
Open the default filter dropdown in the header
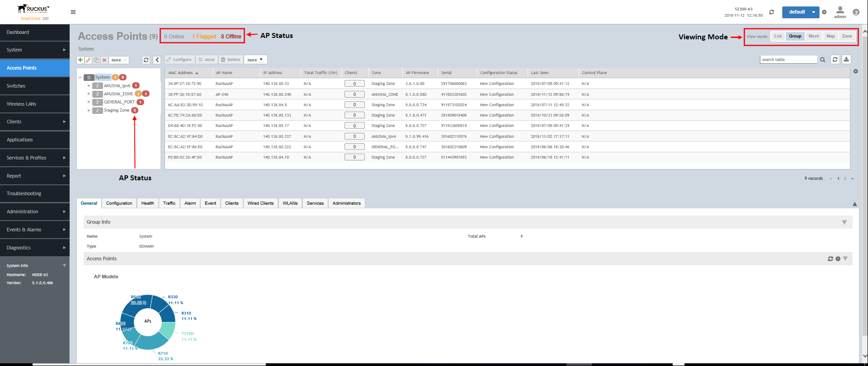[x=813, y=12]
